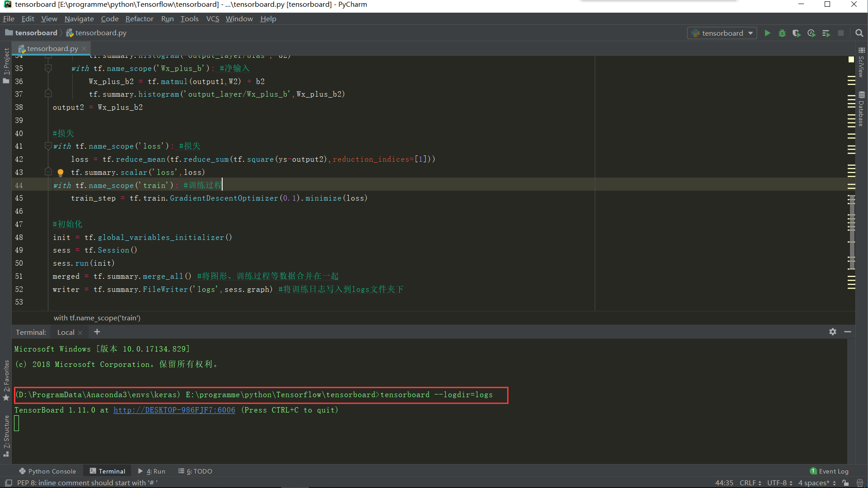Viewport: 868px width, 488px height.
Task: Toggle the 6: TODO tool window
Action: (x=195, y=471)
